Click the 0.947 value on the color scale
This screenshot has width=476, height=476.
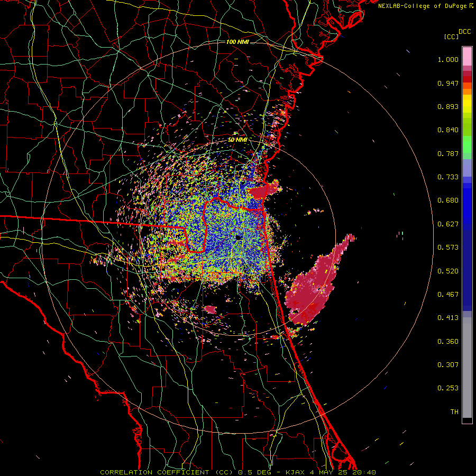(x=448, y=83)
